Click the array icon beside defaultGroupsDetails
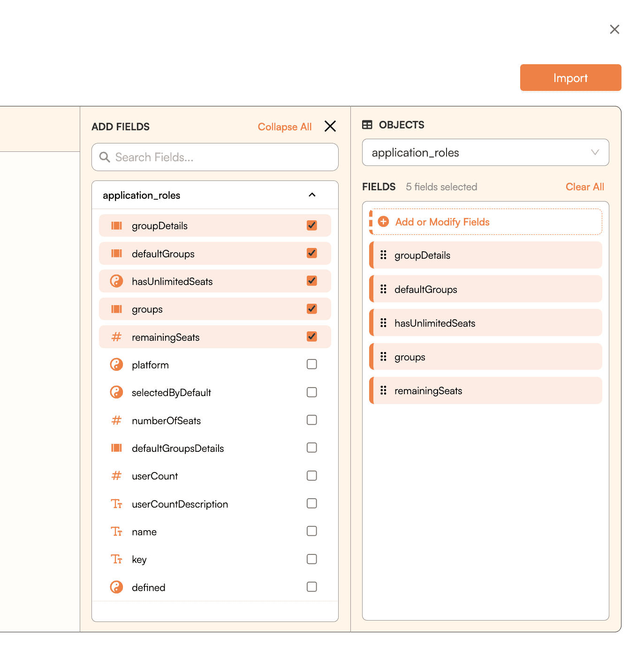 [x=116, y=448]
